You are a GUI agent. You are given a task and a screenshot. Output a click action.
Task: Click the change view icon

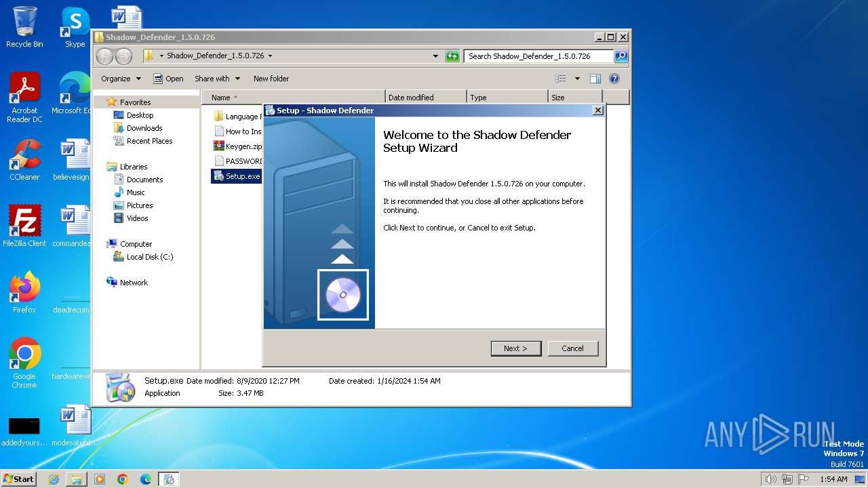coord(561,79)
